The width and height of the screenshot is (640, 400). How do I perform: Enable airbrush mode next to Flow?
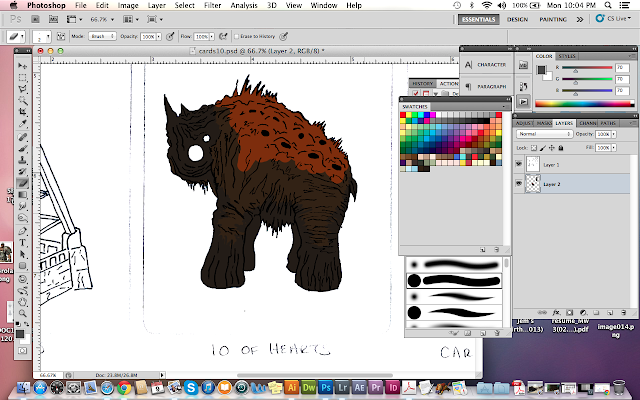pyautogui.click(x=223, y=36)
